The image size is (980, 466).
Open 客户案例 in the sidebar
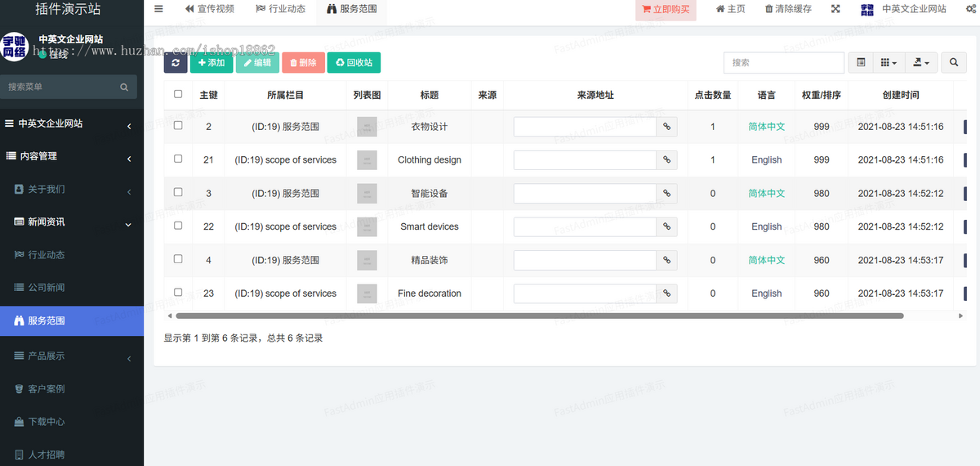click(x=72, y=389)
